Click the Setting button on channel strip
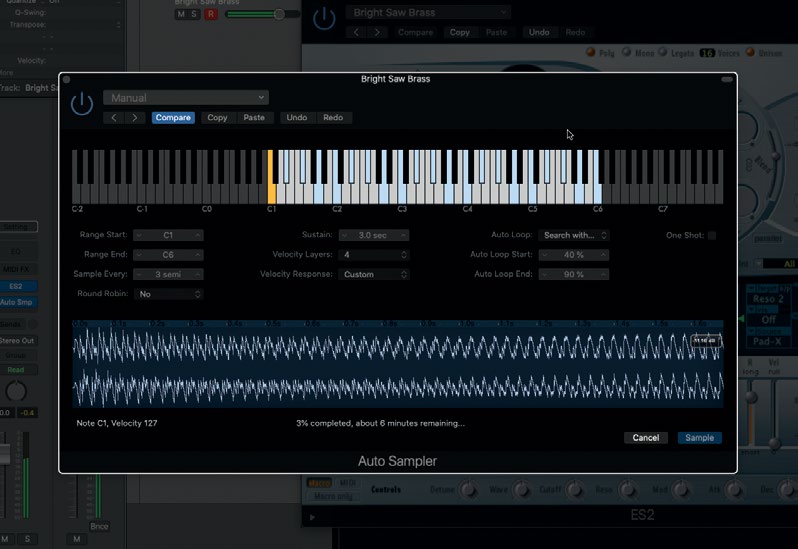This screenshot has height=549, width=798. coord(18,227)
